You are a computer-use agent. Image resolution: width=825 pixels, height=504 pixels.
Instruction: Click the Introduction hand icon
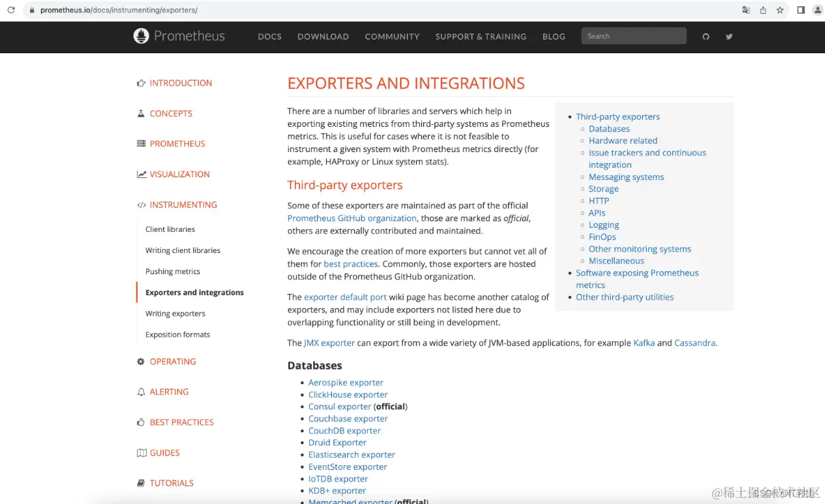[x=141, y=83]
